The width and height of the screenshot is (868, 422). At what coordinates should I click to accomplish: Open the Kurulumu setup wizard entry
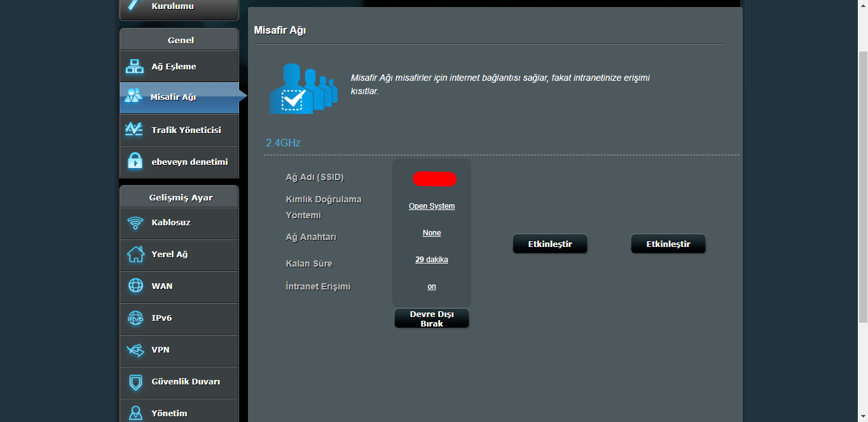point(179,10)
